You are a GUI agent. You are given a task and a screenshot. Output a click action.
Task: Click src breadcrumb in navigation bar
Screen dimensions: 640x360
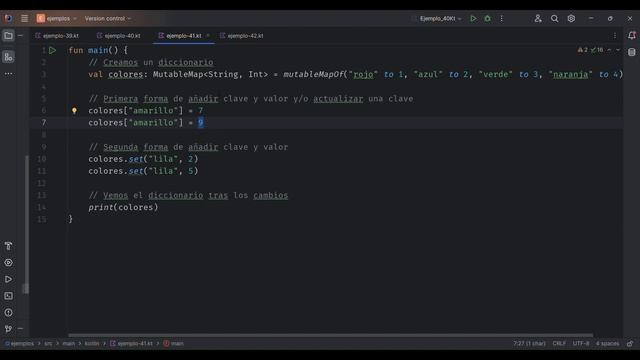coord(48,343)
